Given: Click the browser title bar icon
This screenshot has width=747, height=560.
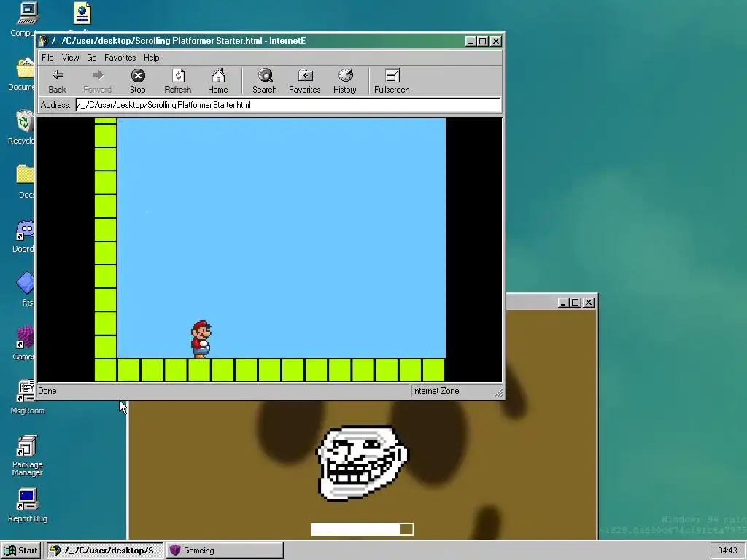Looking at the screenshot, I should 43,41.
